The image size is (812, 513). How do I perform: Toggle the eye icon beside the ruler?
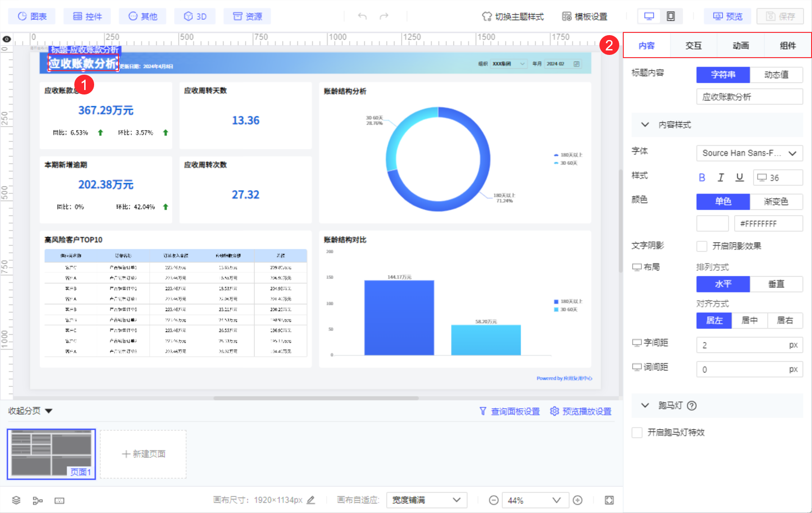(x=7, y=39)
